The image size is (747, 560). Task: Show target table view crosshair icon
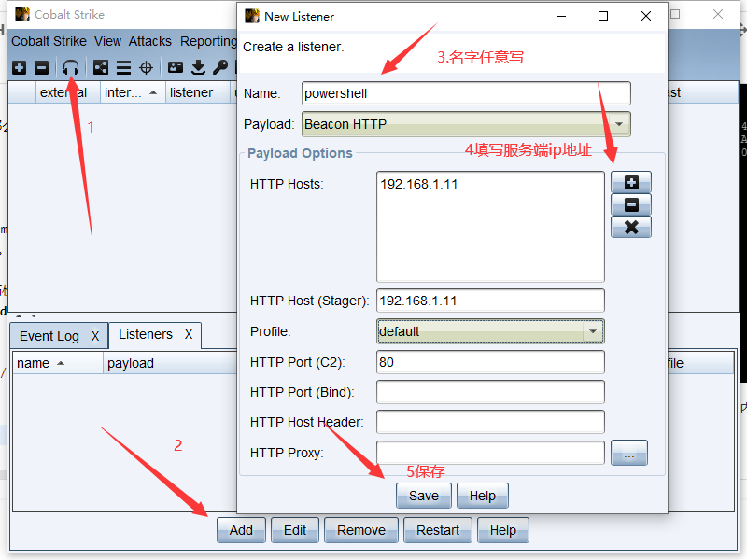pyautogui.click(x=146, y=67)
